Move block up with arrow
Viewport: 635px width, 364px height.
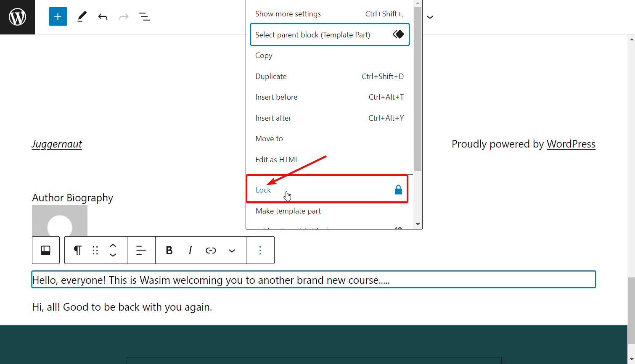113,245
